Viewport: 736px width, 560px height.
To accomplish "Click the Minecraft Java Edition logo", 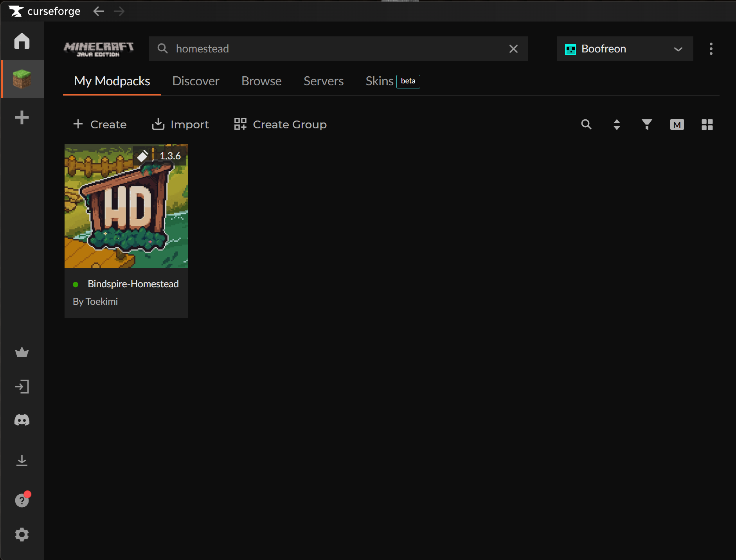I will [x=99, y=49].
